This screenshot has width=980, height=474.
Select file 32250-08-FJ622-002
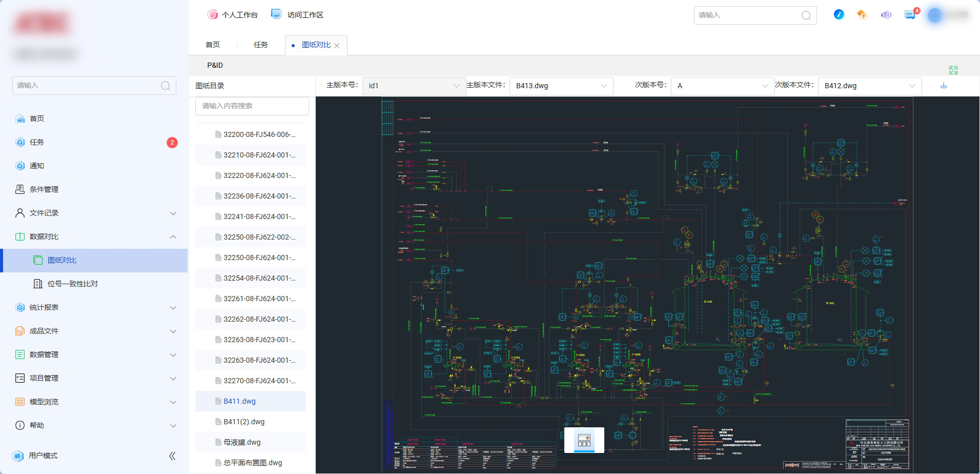(250, 237)
